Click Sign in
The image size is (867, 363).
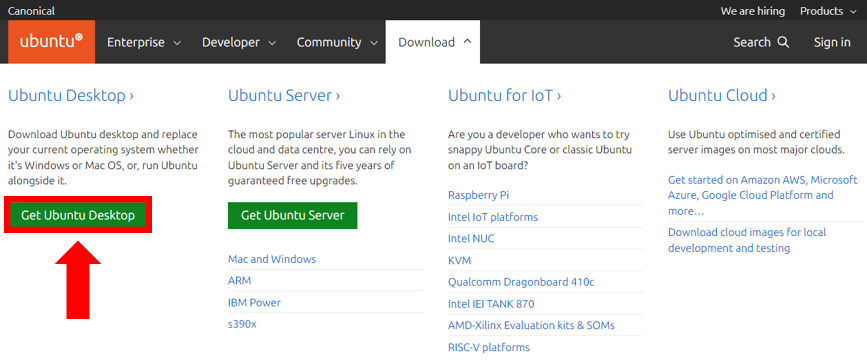832,42
